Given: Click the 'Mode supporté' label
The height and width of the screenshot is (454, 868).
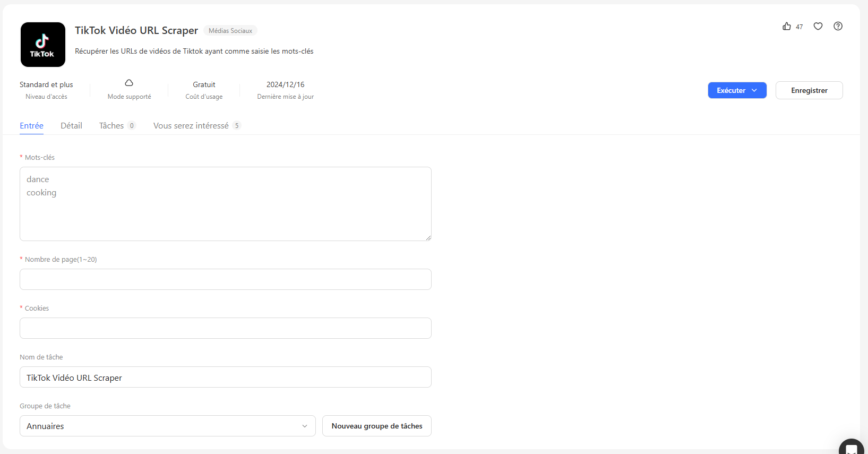Looking at the screenshot, I should click(129, 97).
